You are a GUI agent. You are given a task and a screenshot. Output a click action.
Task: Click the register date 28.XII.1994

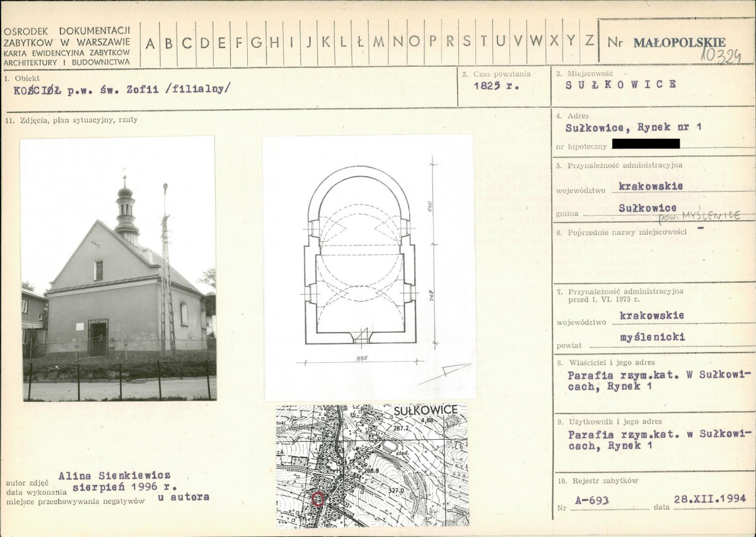click(x=710, y=499)
